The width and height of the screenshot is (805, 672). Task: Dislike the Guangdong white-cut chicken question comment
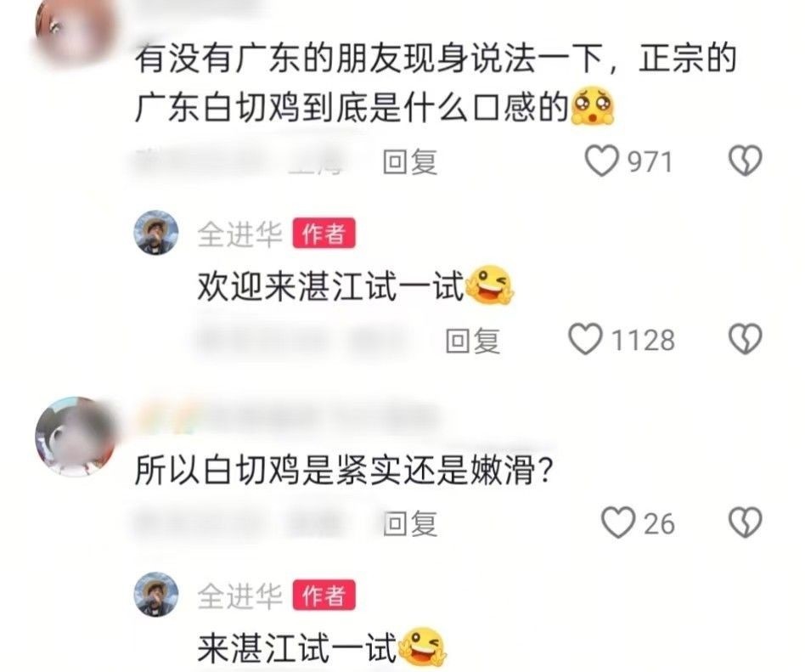click(745, 161)
